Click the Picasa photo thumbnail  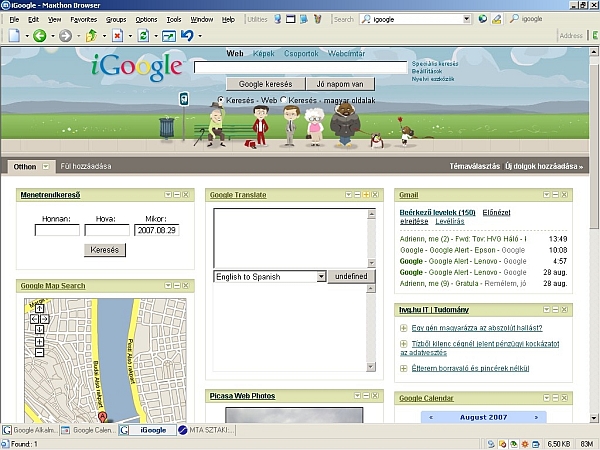pyautogui.click(x=294, y=415)
